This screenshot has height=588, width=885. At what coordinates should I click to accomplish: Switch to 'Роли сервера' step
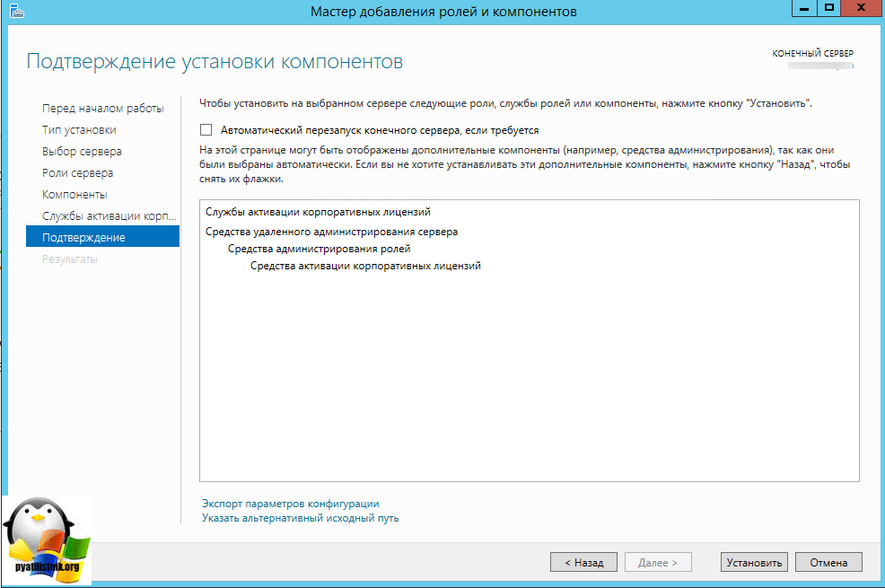[x=77, y=172]
